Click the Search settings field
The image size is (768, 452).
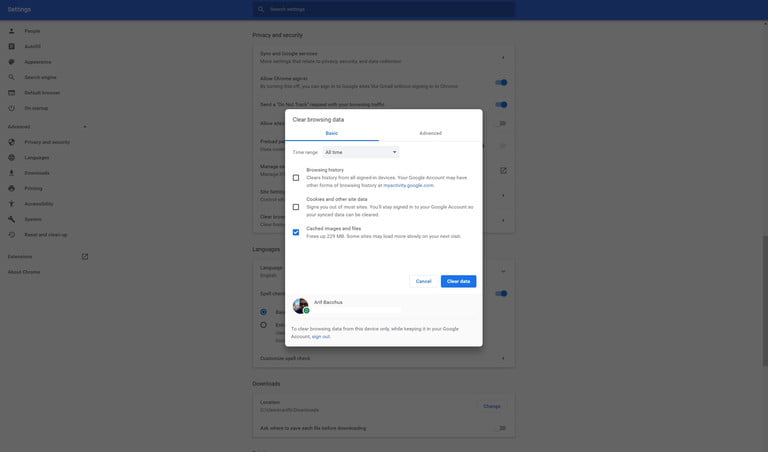tap(384, 9)
